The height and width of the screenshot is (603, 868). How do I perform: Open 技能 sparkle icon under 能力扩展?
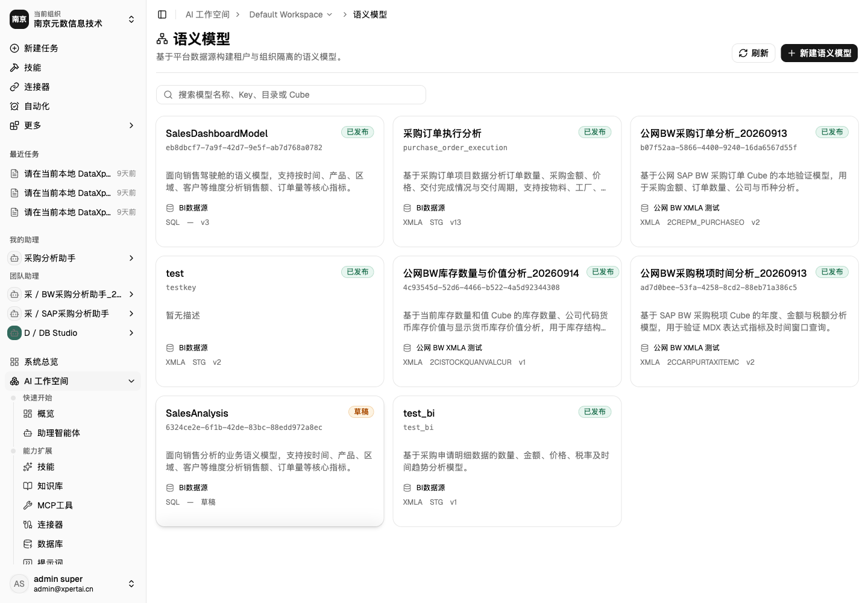coord(28,467)
